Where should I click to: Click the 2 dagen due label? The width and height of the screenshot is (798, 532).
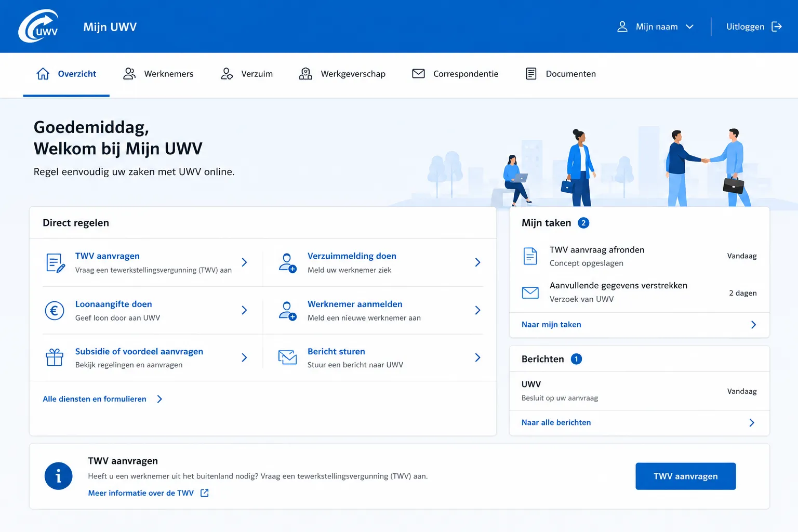[x=743, y=293]
